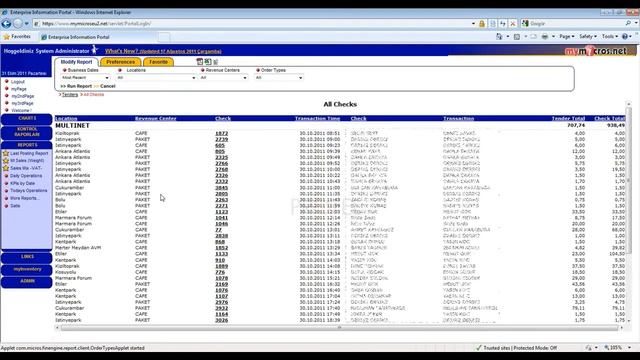Open the Page menu dropdown
The height and width of the screenshot is (360, 640).
pyautogui.click(x=567, y=37)
